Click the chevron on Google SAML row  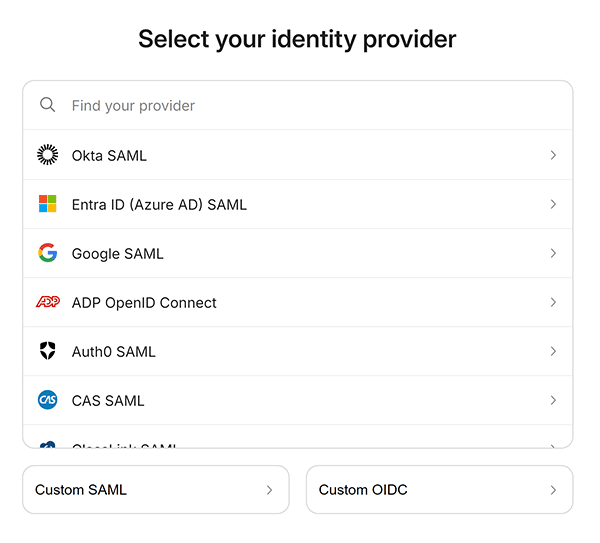pos(553,253)
